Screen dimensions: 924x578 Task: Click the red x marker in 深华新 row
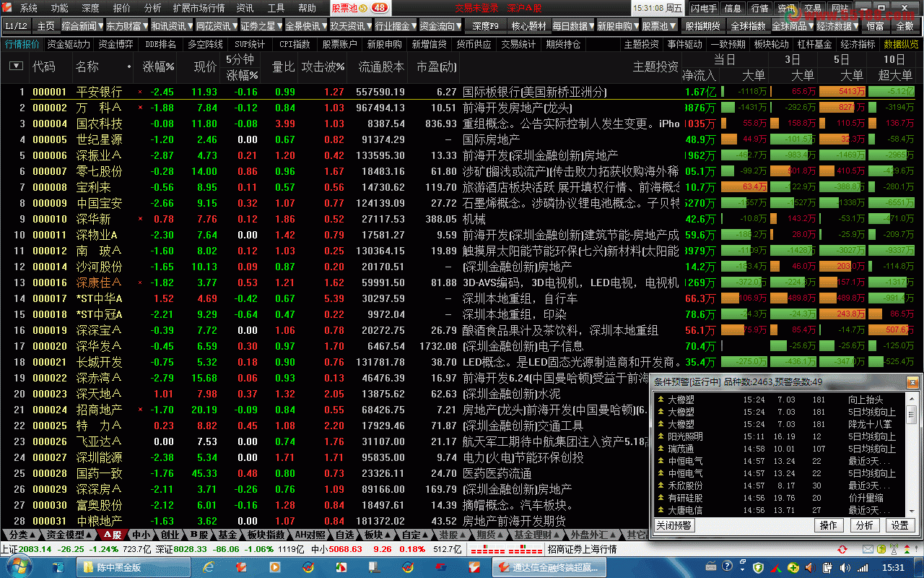pyautogui.click(x=141, y=219)
